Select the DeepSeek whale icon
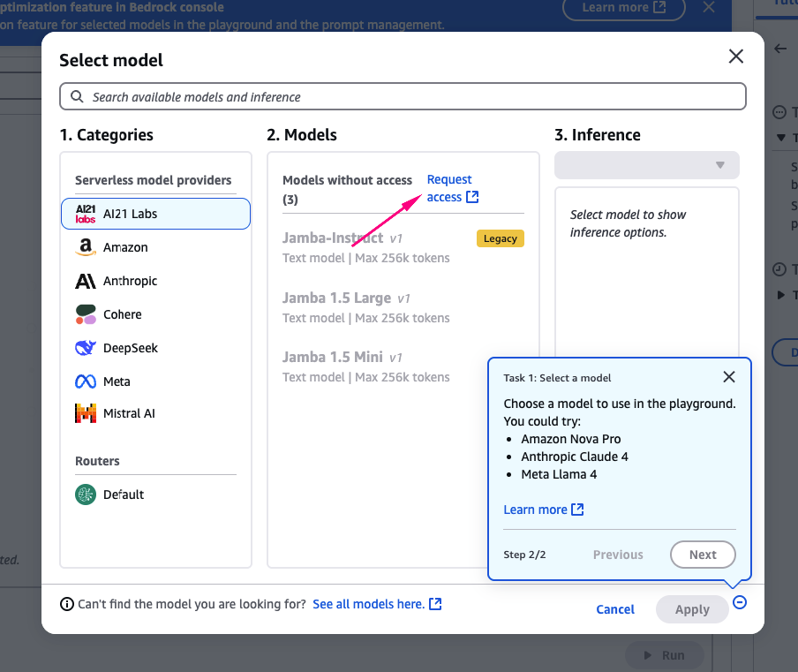 [86, 348]
